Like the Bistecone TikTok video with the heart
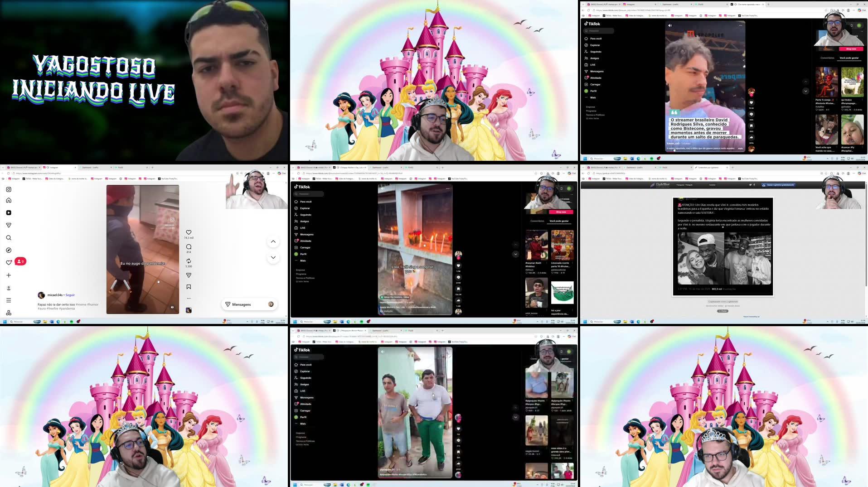Screen dimensions: 868x487 [x=751, y=103]
